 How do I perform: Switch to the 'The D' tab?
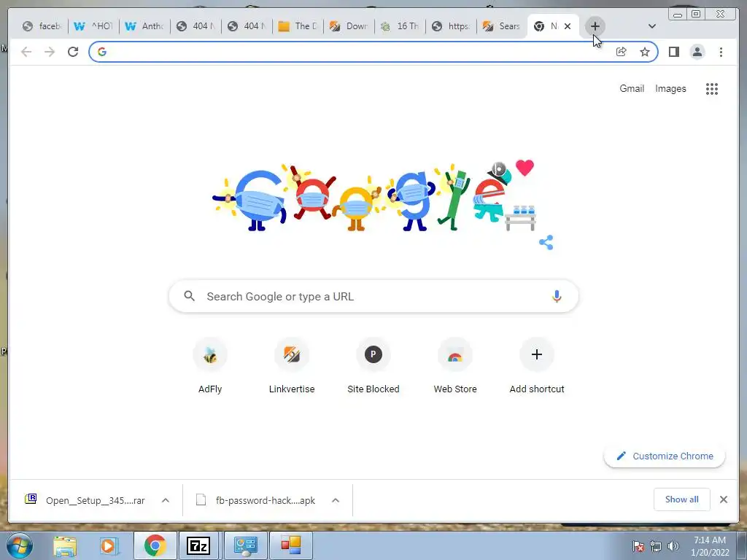point(298,26)
